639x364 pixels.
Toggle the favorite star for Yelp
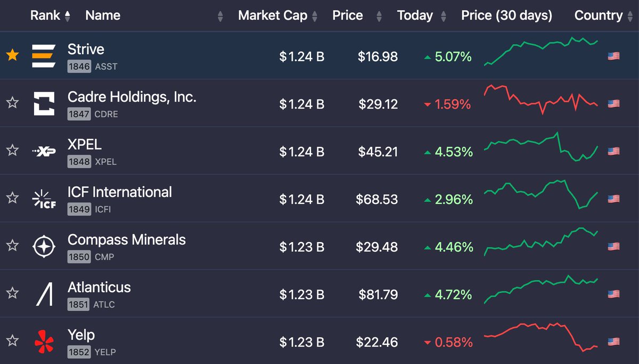(x=12, y=341)
